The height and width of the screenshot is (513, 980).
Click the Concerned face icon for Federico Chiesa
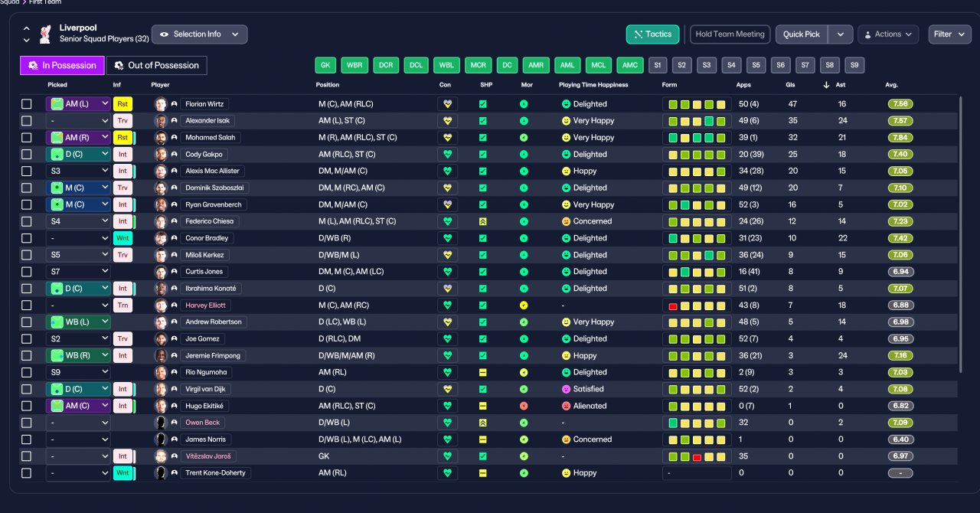[567, 221]
